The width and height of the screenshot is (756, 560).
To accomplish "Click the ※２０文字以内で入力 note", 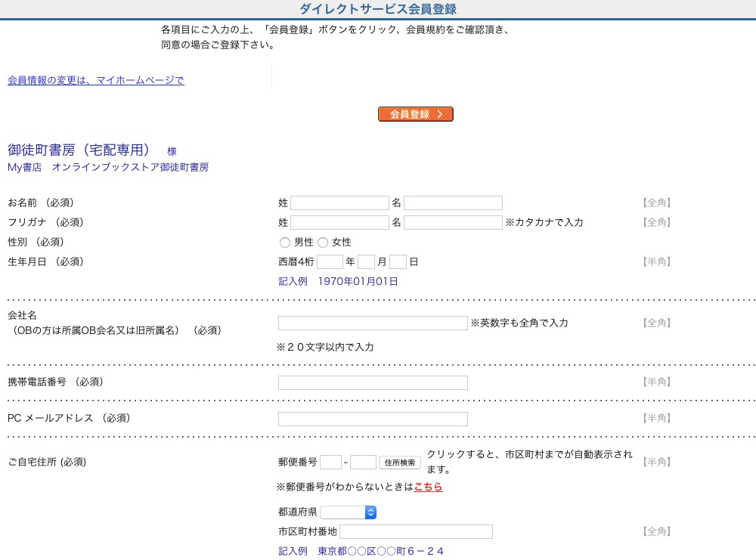I will click(325, 347).
